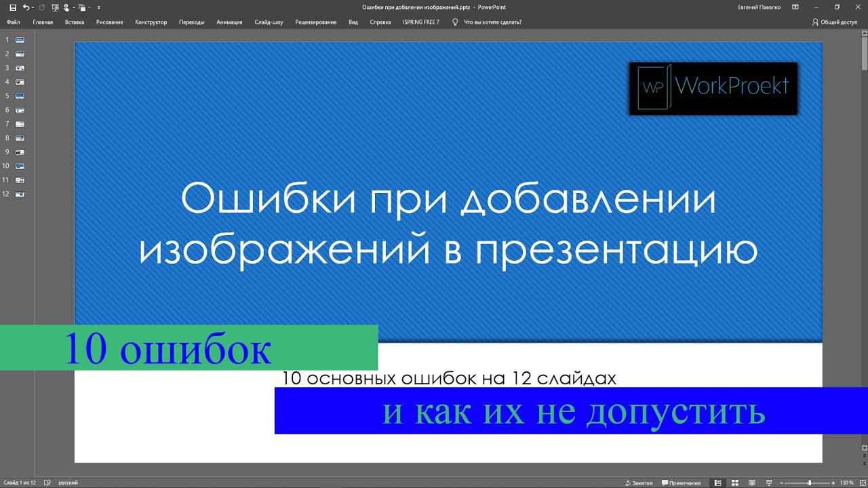The height and width of the screenshot is (488, 868).
Task: Toggle the Примечания comments pane
Action: click(x=681, y=483)
